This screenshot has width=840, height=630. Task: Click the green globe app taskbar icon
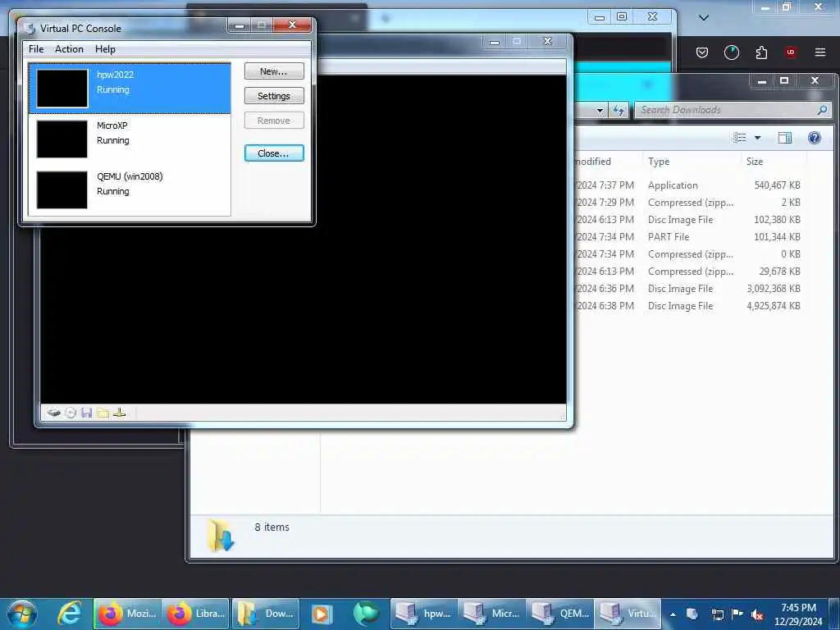(x=367, y=614)
